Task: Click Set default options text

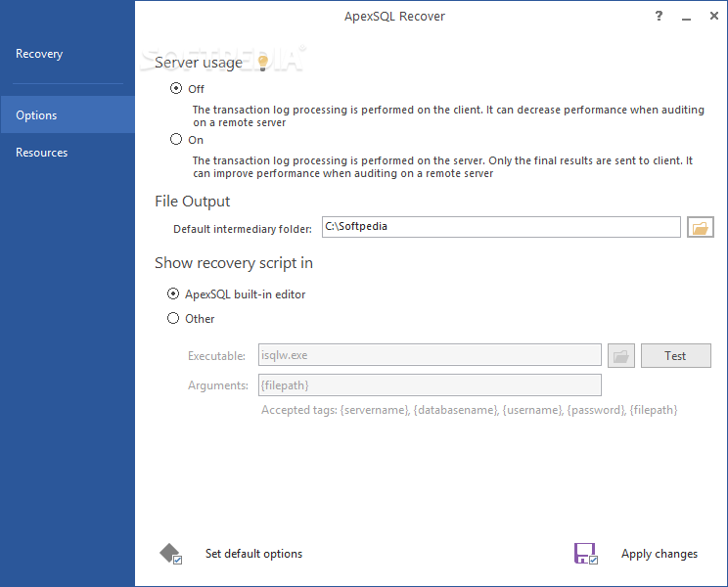Action: (x=253, y=554)
